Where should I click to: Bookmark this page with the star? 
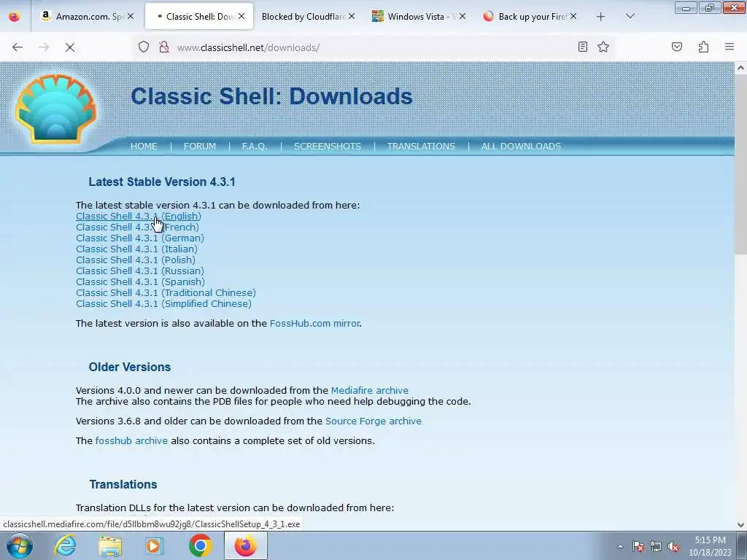[603, 47]
